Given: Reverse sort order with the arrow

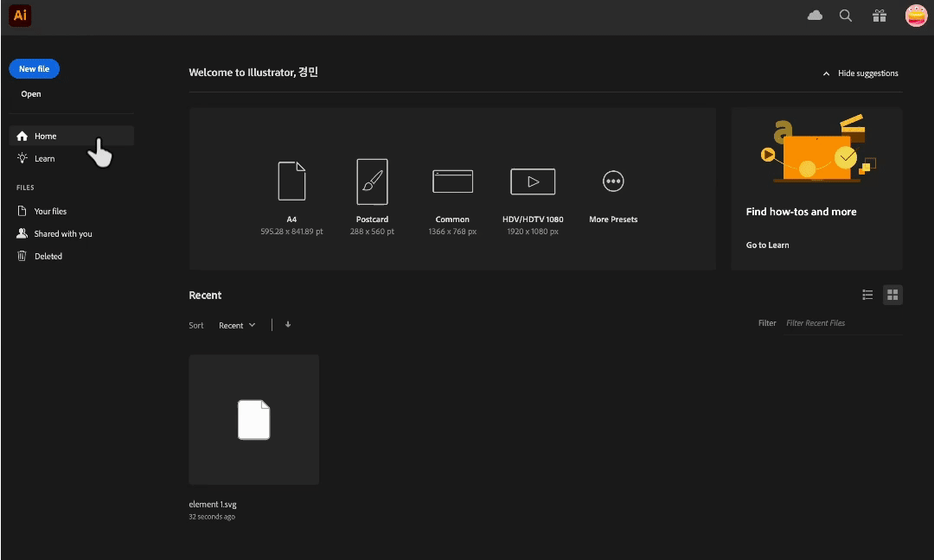Looking at the screenshot, I should click(288, 325).
